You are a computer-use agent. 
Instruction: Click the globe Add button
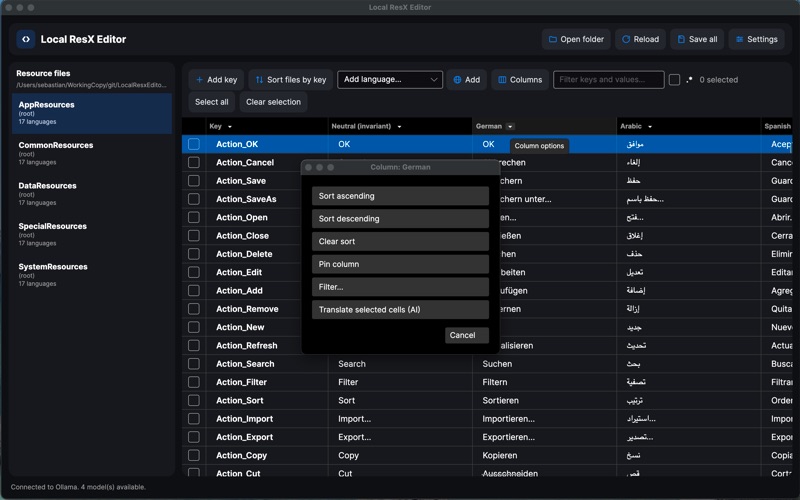click(467, 80)
